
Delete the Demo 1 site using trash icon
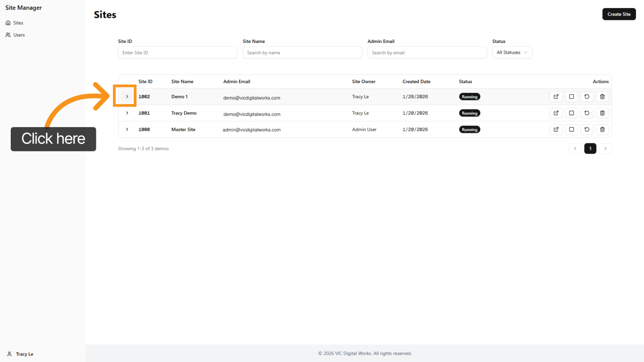point(602,97)
